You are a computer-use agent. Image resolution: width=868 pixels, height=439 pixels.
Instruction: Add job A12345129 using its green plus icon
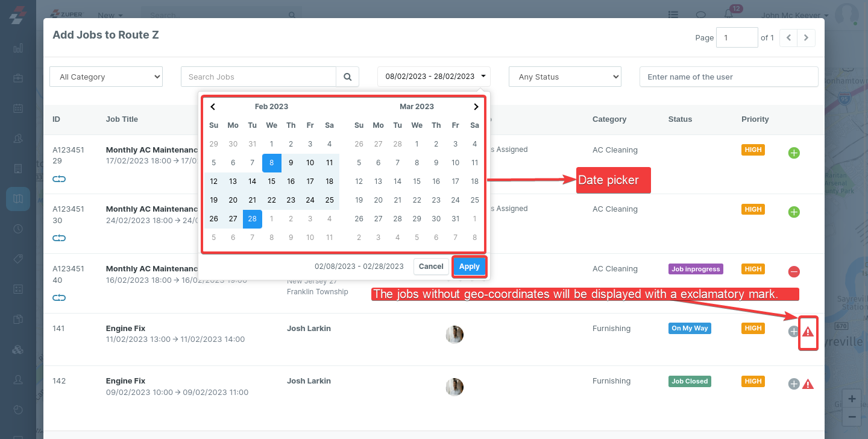pyautogui.click(x=794, y=153)
